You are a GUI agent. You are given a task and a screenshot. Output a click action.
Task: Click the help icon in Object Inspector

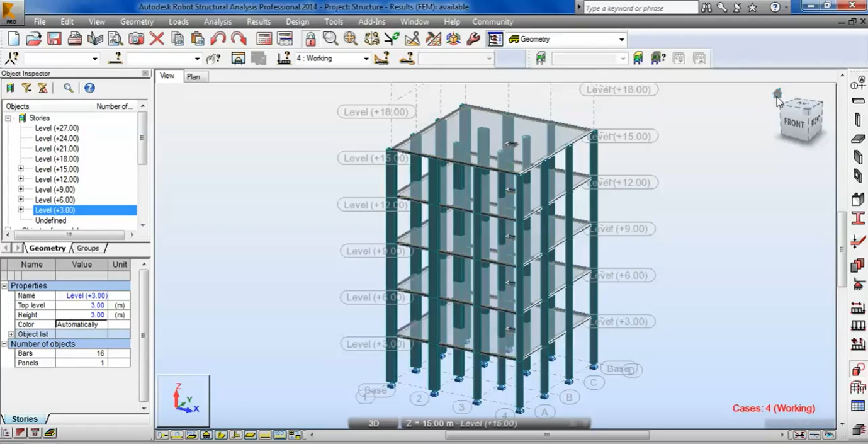point(89,88)
